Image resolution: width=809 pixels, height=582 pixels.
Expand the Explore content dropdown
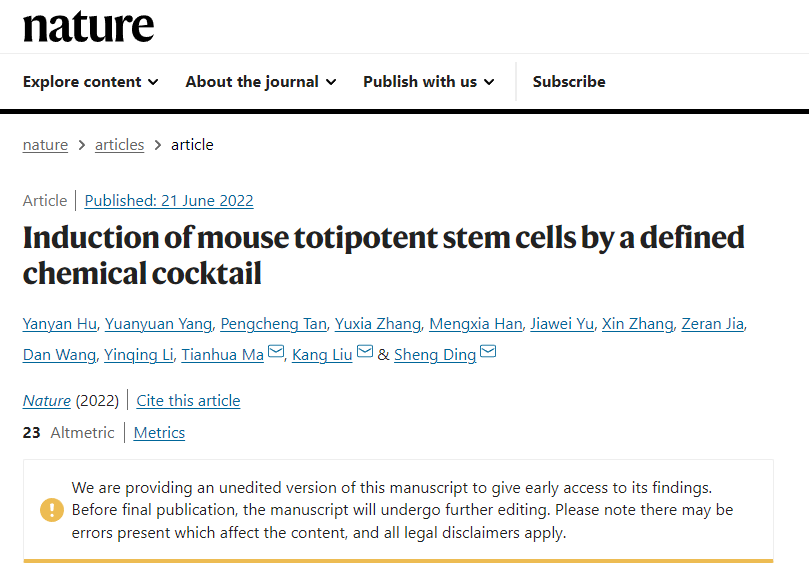(90, 82)
